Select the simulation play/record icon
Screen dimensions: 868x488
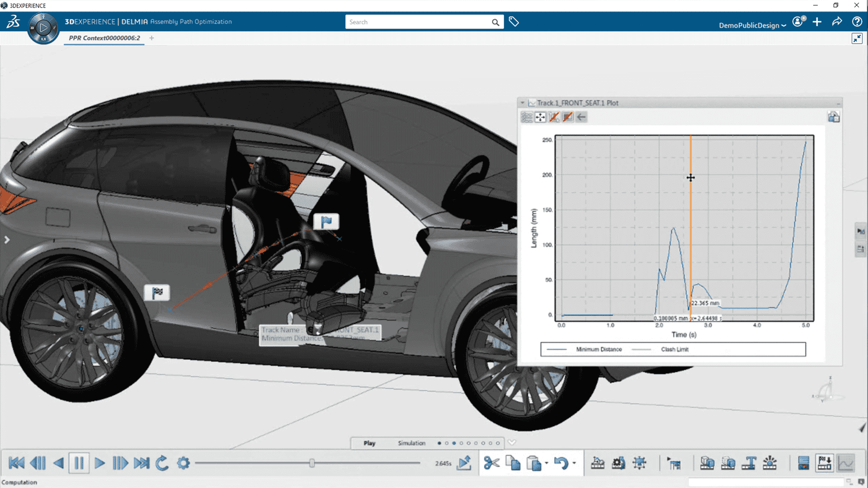[x=466, y=463]
